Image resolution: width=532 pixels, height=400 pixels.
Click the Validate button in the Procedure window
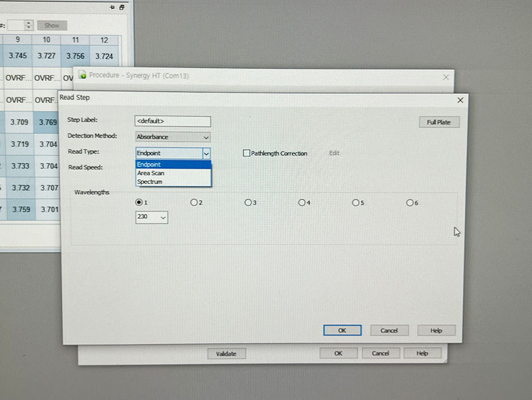coord(226,353)
